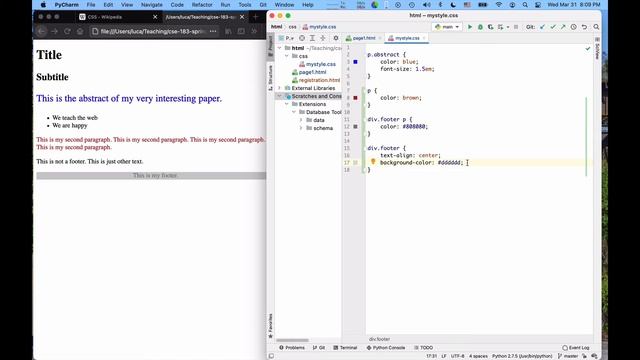Toggle tool window quick access icon in status bar corner
Image resolution: width=640 pixels, height=360 pixels.
tap(271, 356)
